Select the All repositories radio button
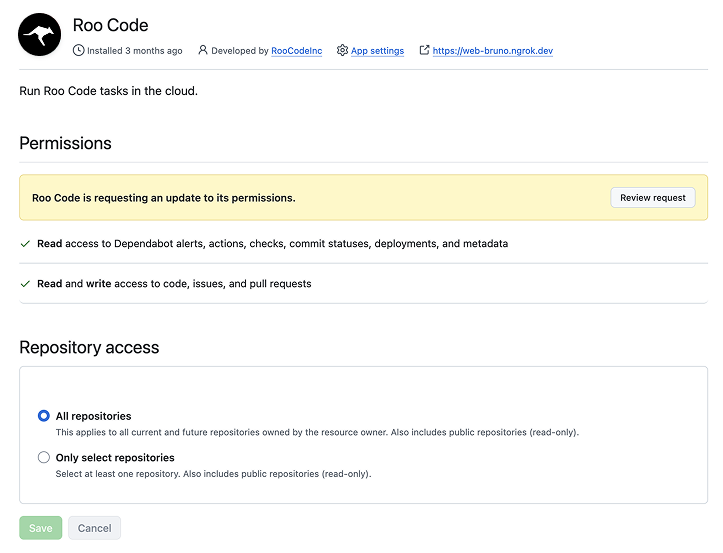 click(x=44, y=416)
